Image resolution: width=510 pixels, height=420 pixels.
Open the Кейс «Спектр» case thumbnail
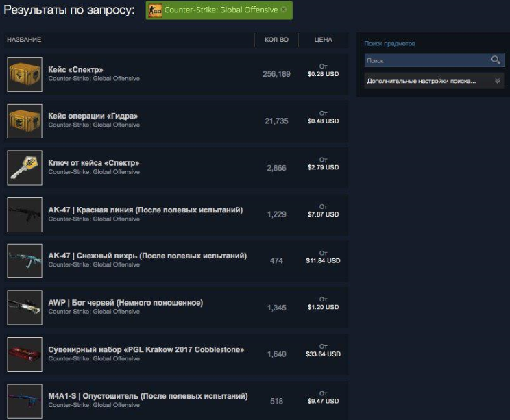tap(25, 74)
